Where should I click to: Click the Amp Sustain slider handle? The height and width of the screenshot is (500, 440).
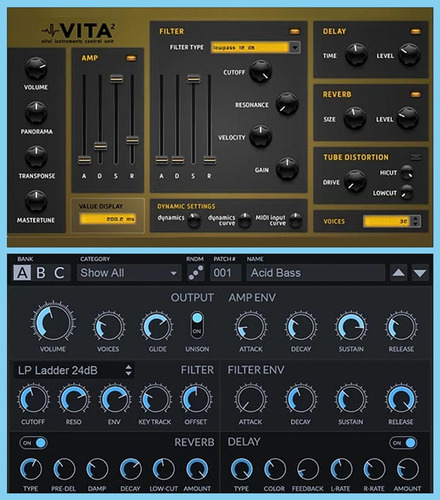[x=116, y=79]
